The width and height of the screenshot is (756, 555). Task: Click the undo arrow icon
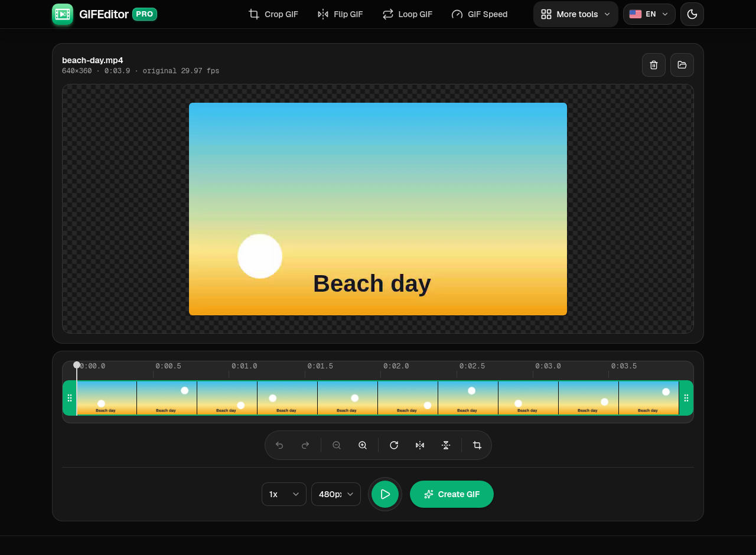279,445
